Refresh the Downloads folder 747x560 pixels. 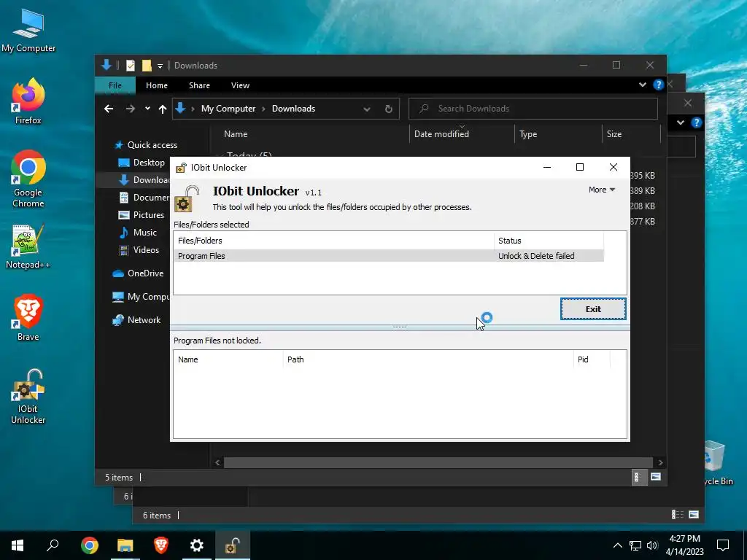click(389, 109)
